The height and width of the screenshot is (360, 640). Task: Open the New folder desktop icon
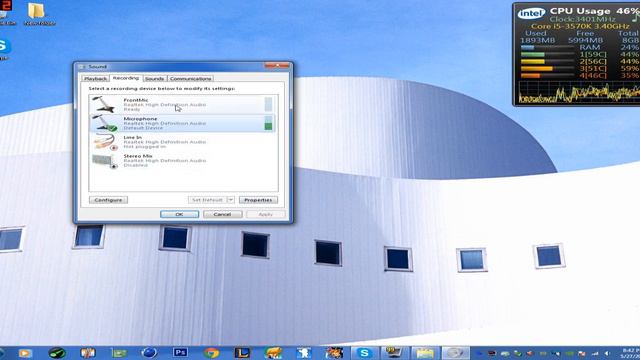[39, 13]
